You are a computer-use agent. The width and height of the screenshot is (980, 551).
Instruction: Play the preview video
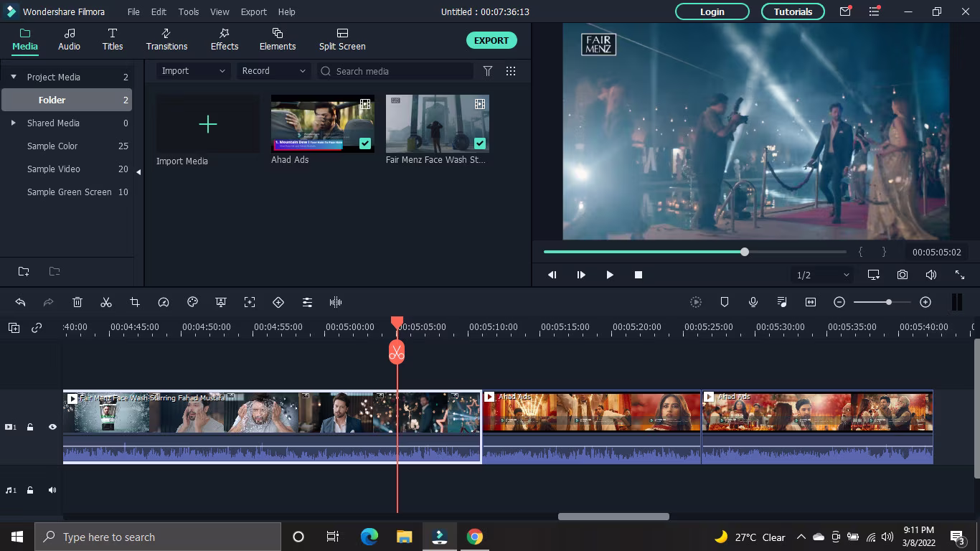coord(610,275)
